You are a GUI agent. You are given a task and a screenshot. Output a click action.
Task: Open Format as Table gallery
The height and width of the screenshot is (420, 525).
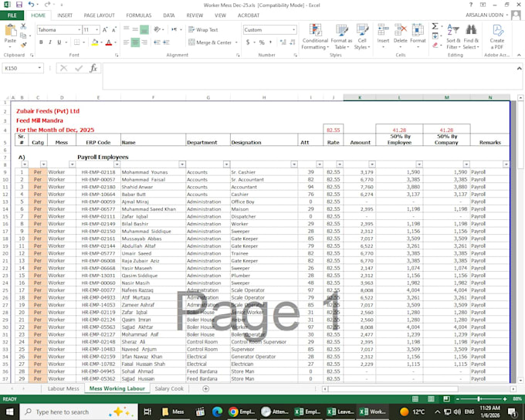tap(341, 36)
